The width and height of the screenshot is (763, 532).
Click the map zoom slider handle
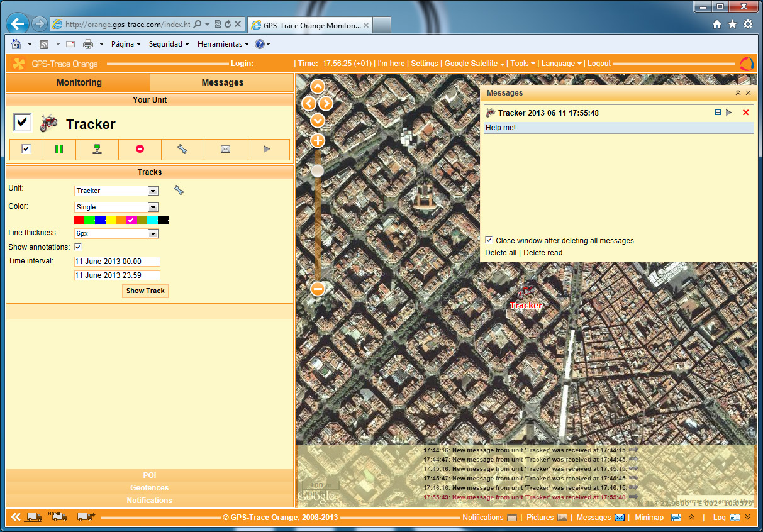318,170
